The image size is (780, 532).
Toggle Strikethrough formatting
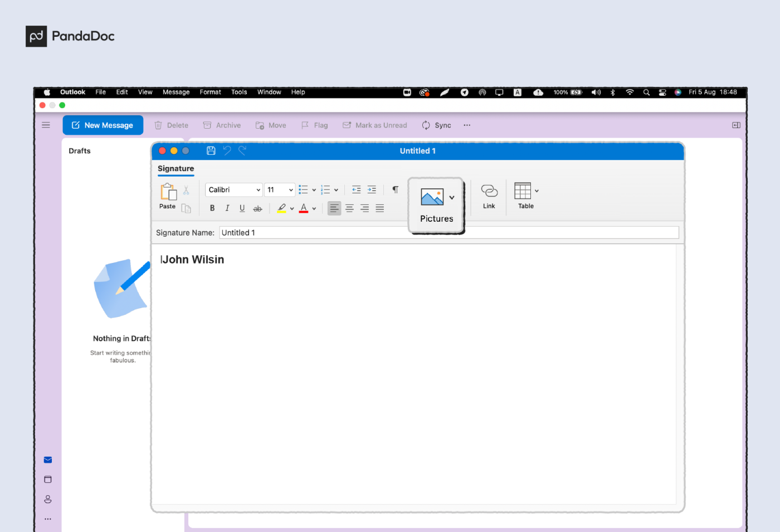pyautogui.click(x=257, y=208)
